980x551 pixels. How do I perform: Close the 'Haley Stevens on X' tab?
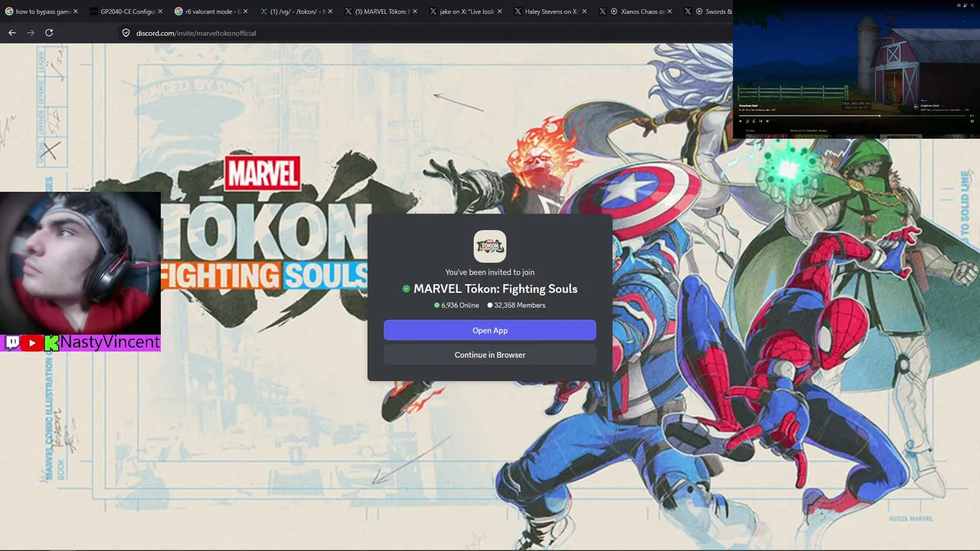pos(585,11)
